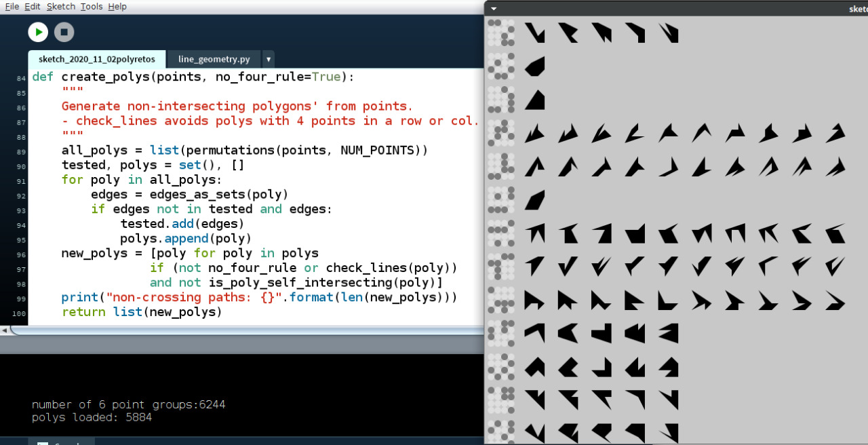Open the Help menu
Viewport: 868px width, 445px height.
[x=117, y=6]
